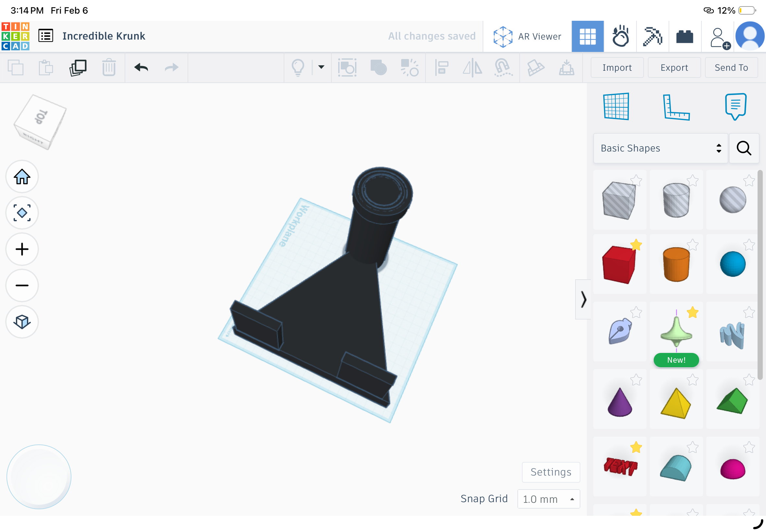The height and width of the screenshot is (532, 766).
Task: Invite collaborator with add-person icon
Action: point(720,38)
